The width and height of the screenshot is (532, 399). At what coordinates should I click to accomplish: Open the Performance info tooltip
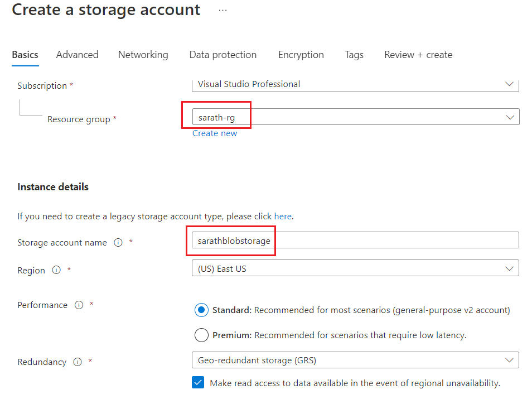(x=79, y=305)
